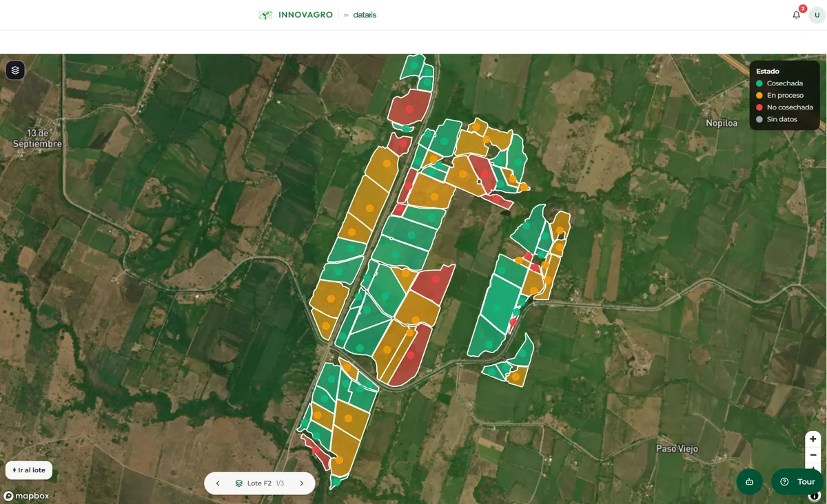This screenshot has height=504, width=827.
Task: Go to the previous lote
Action: point(218,483)
